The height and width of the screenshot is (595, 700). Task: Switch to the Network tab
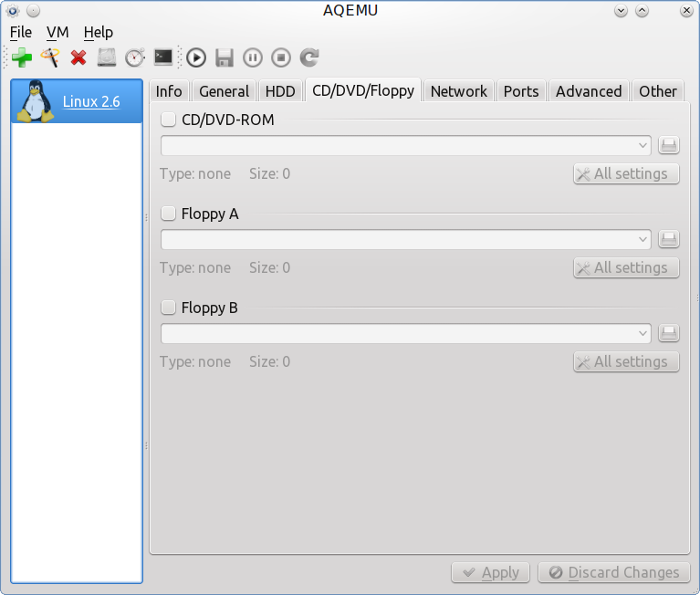point(459,91)
